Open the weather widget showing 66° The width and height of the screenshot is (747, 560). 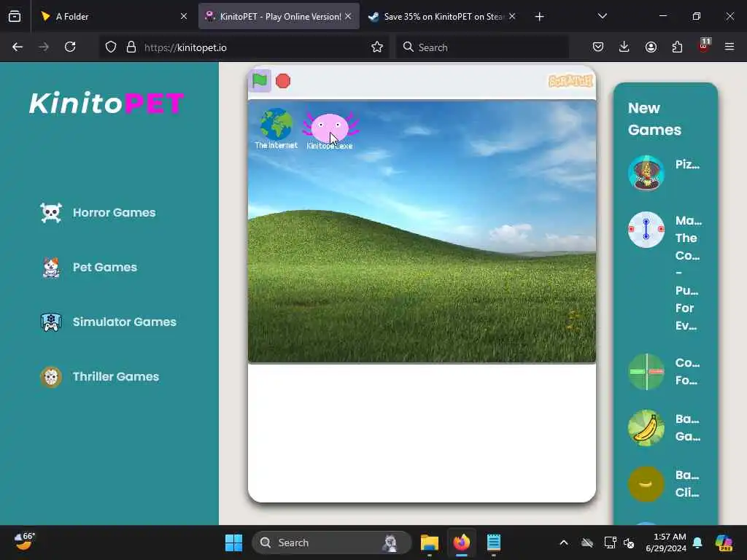[x=25, y=542]
